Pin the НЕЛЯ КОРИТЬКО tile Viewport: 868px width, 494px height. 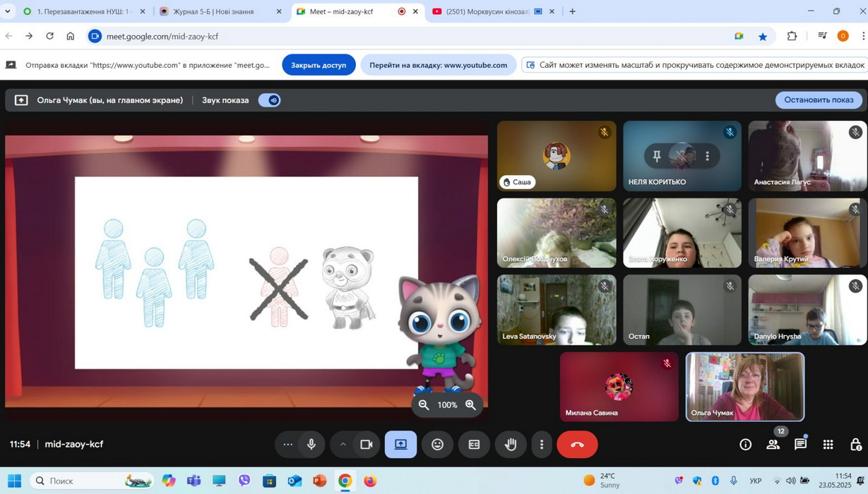tap(657, 156)
